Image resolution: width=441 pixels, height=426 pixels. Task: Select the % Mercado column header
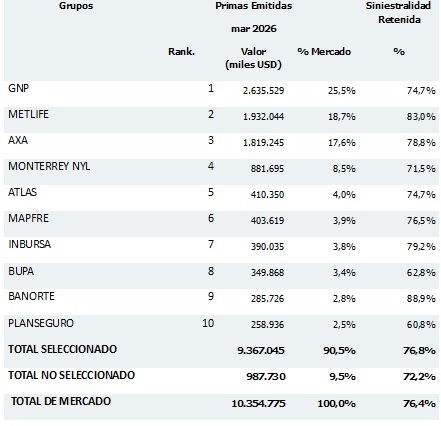click(324, 52)
